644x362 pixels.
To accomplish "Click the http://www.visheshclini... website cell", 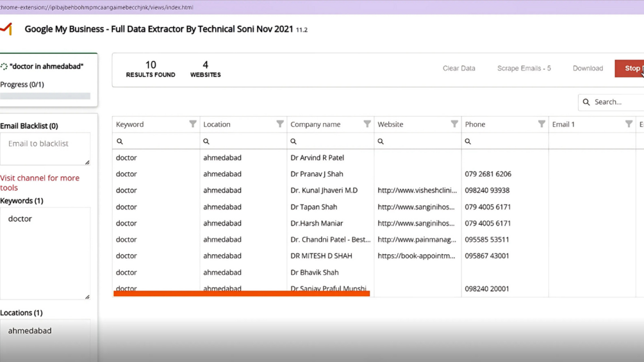I will (x=418, y=190).
